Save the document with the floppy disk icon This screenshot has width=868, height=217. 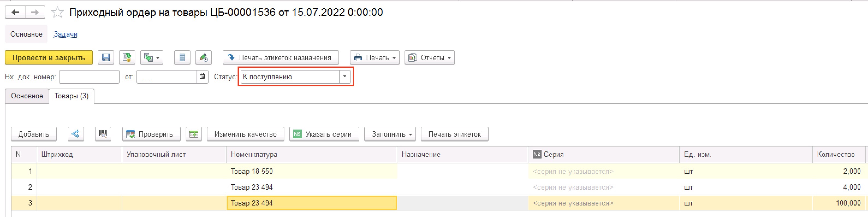pyautogui.click(x=106, y=58)
